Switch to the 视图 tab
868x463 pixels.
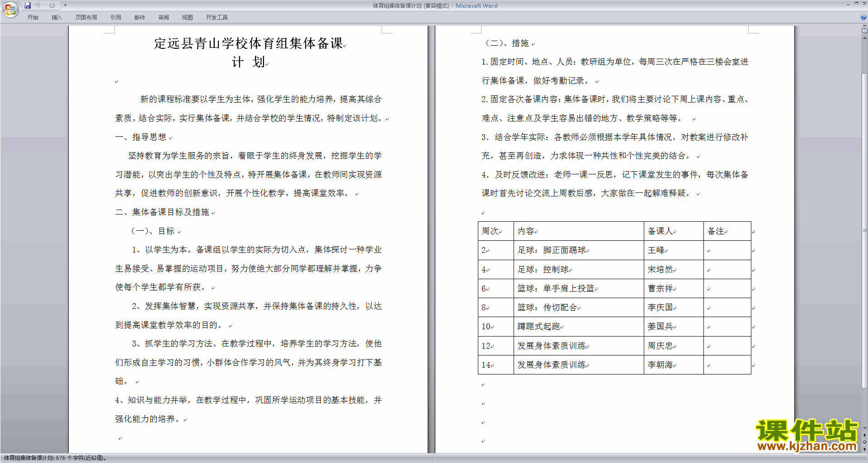click(188, 17)
